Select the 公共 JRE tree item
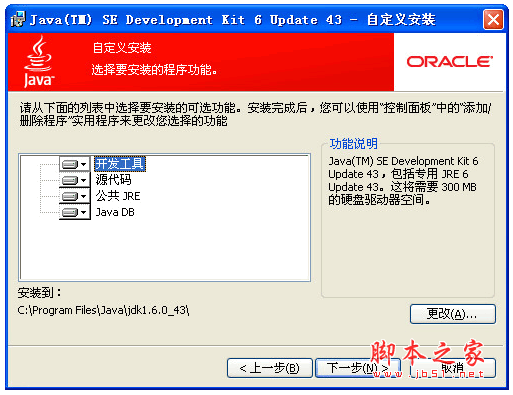This screenshot has height=395, width=513. tap(118, 196)
